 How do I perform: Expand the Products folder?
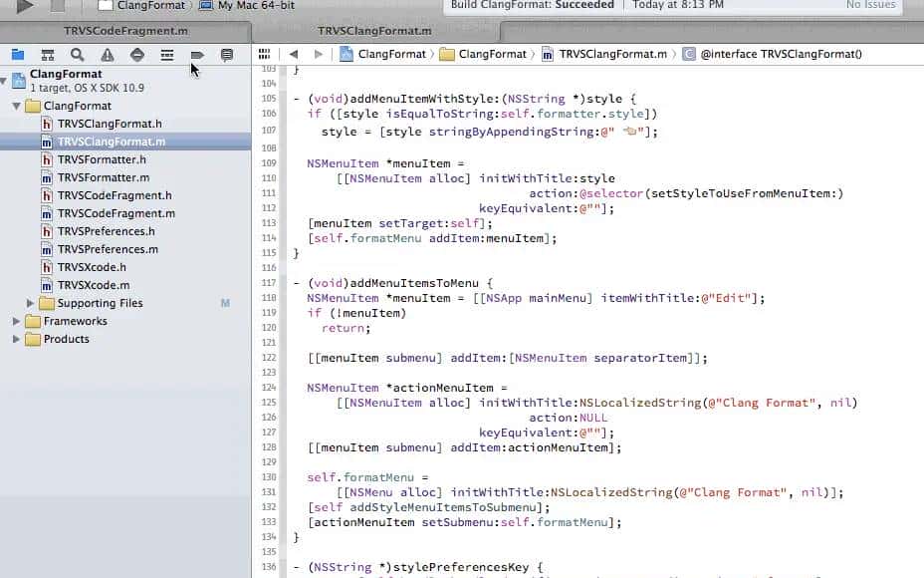pos(17,339)
